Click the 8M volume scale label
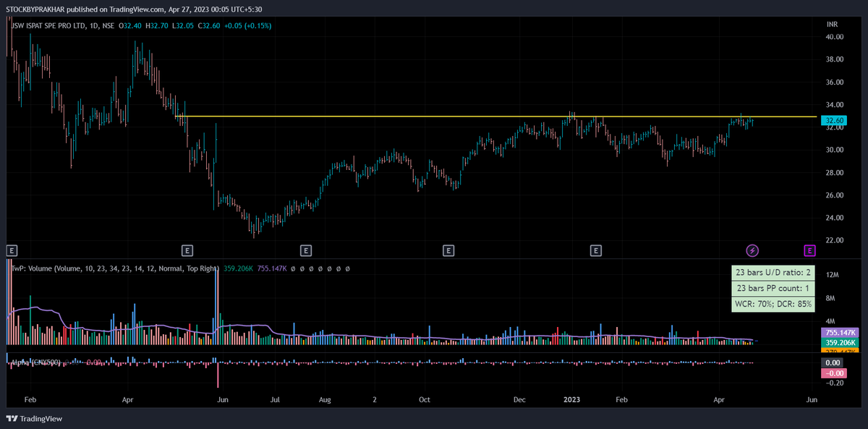The image size is (868, 429). 830,298
